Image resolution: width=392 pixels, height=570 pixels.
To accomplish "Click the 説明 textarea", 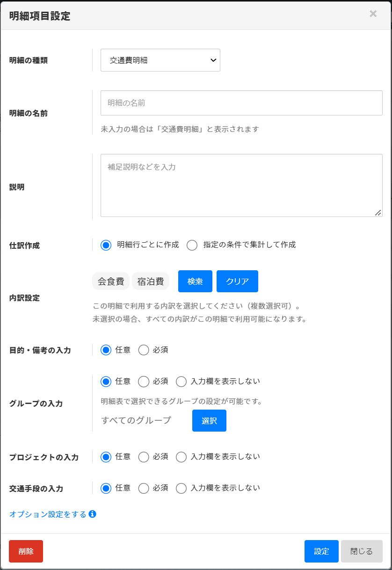I will click(241, 185).
